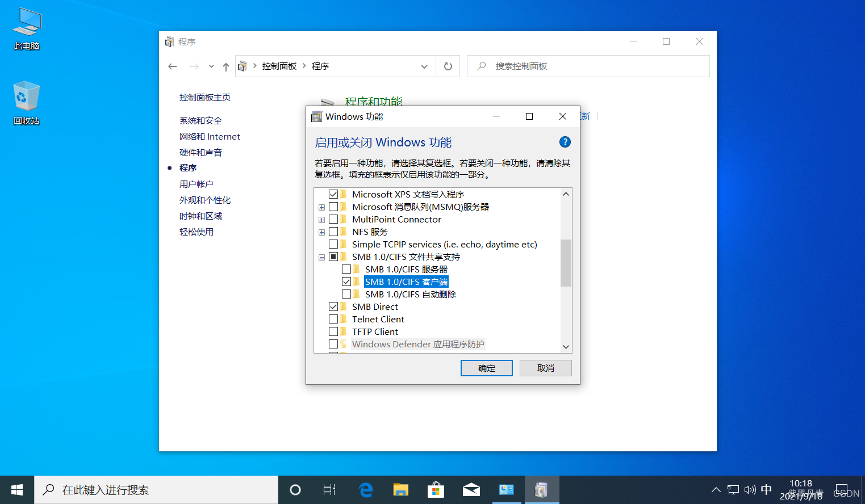
Task: Check Microsoft 消息队列(MSMQ)服务器 checkbox
Action: (x=333, y=207)
